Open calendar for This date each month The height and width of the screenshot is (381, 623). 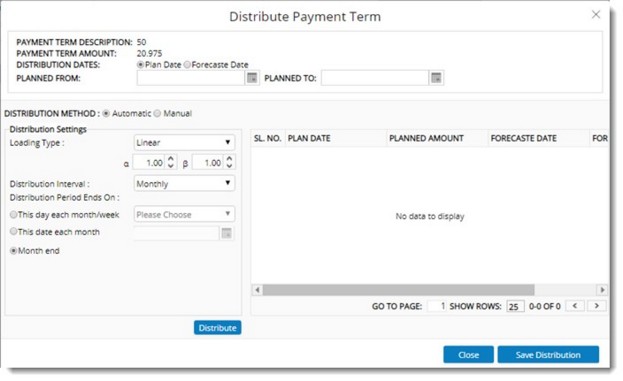(226, 234)
